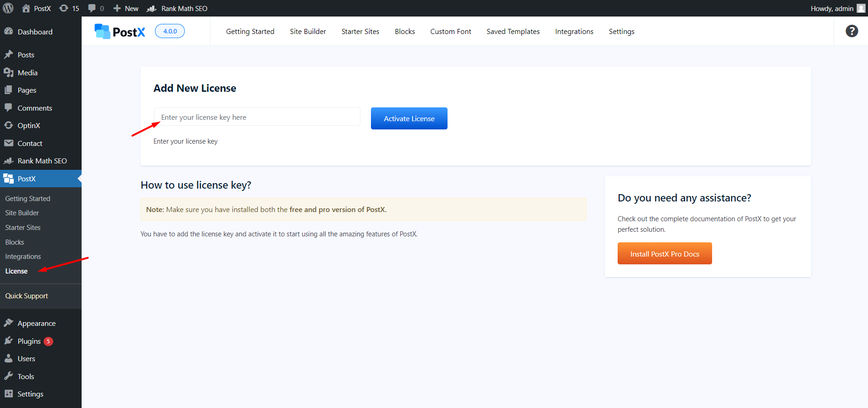Click the Media sidebar icon
868x408 pixels.
coord(8,73)
